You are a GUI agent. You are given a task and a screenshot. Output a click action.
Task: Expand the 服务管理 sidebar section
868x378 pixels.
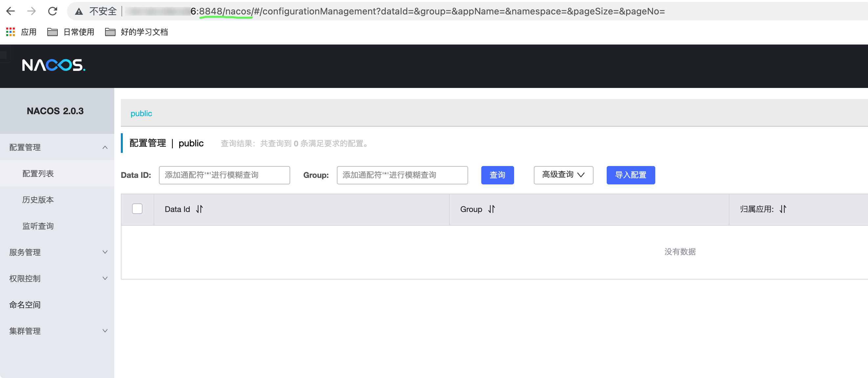click(x=104, y=252)
